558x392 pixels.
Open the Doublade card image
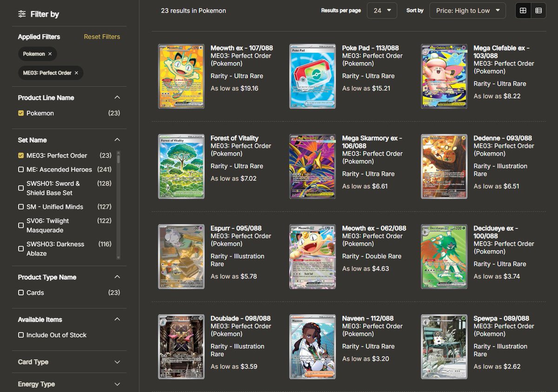pyautogui.click(x=181, y=347)
